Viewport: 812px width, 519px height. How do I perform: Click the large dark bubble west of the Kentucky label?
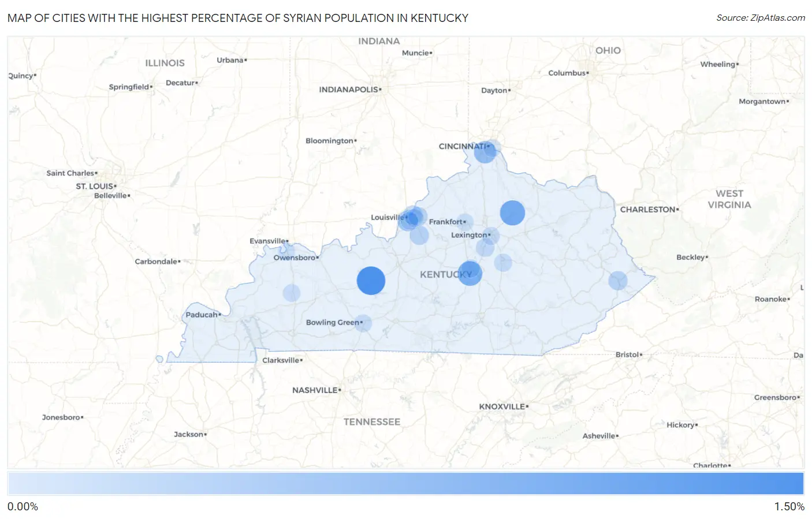[371, 281]
